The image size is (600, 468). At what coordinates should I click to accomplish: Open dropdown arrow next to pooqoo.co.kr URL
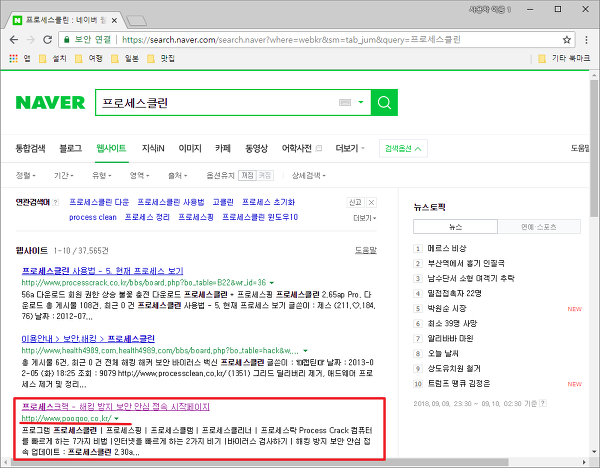[117, 418]
